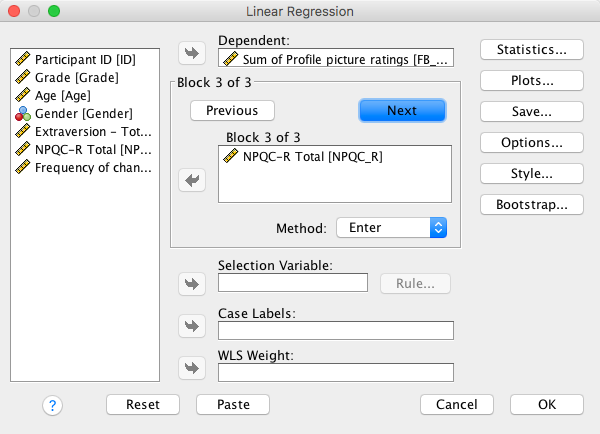Click the Save... button
This screenshot has height=434, width=600.
pos(532,111)
